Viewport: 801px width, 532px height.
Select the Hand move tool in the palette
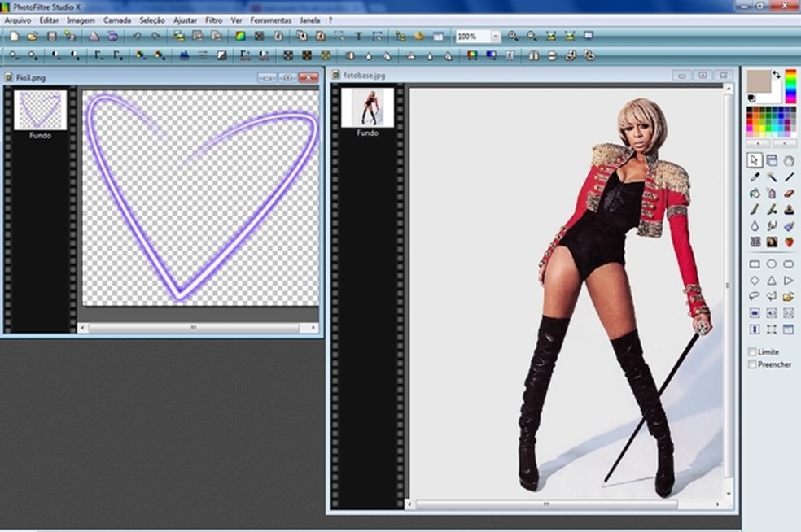[789, 160]
